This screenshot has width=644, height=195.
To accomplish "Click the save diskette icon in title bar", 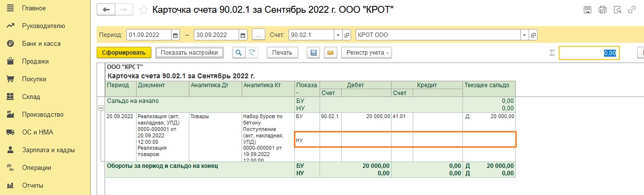I will [587, 10].
